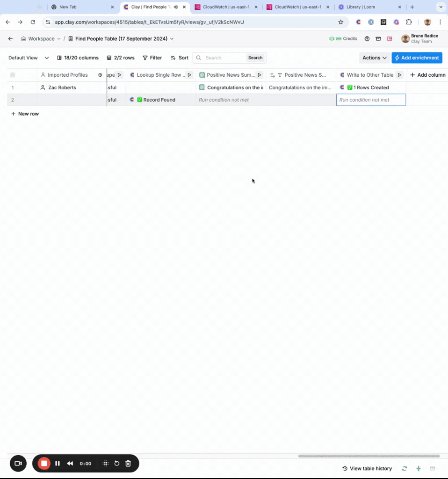The width and height of the screenshot is (448, 479).
Task: Run the Write to Other Table column
Action: point(399,75)
